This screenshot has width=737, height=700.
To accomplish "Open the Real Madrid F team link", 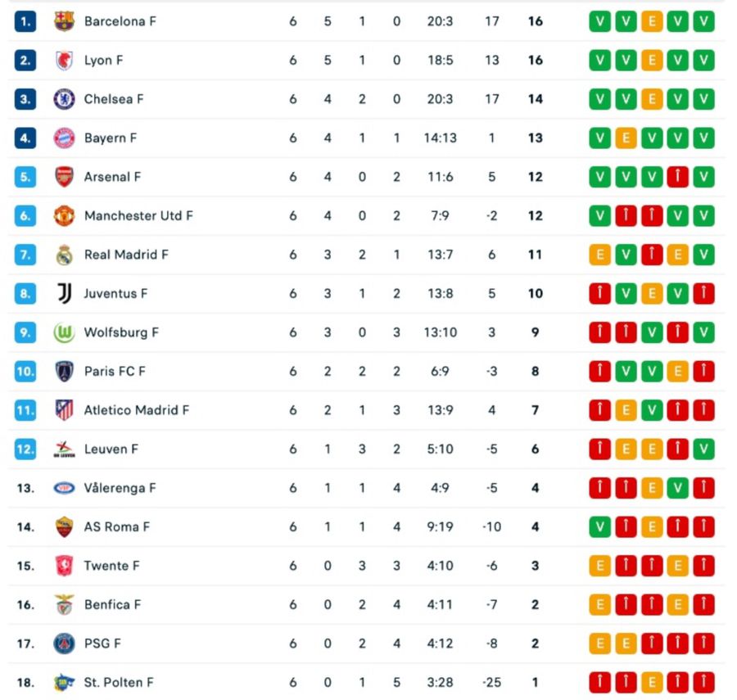I will pos(126,255).
